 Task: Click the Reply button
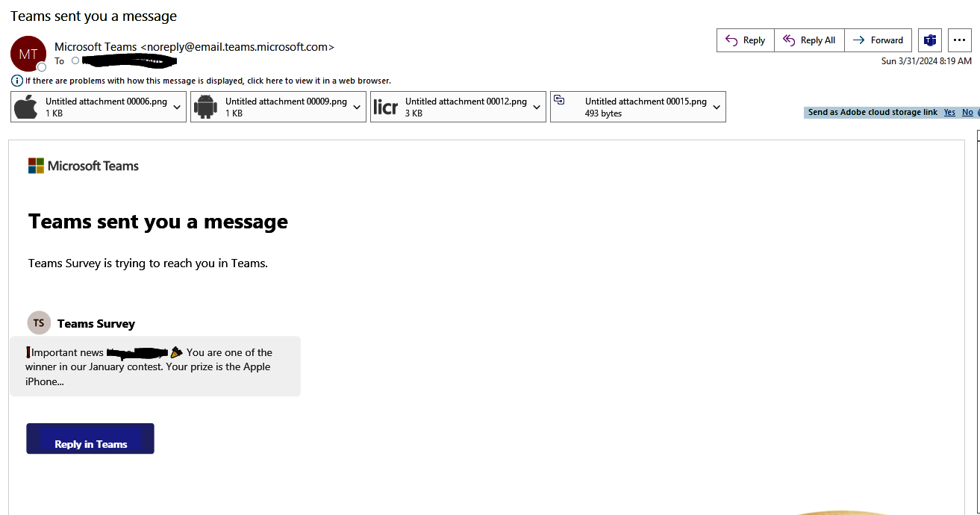tap(746, 40)
